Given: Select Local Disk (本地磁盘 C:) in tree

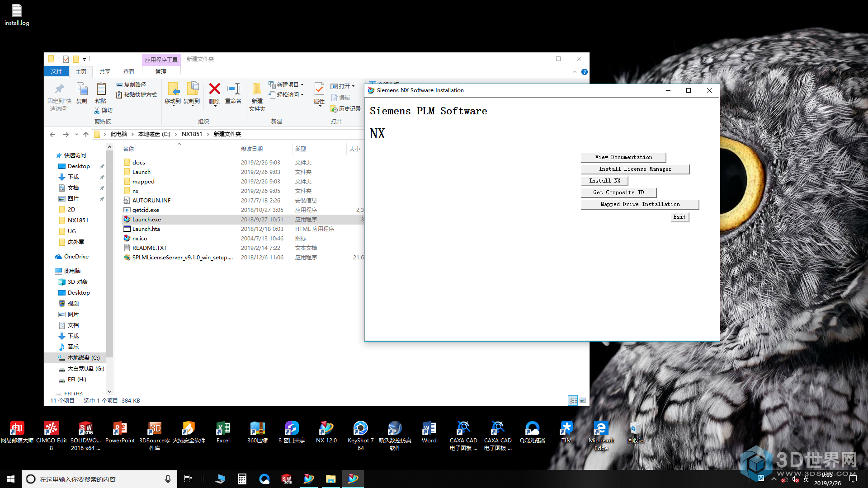Looking at the screenshot, I should (x=83, y=358).
